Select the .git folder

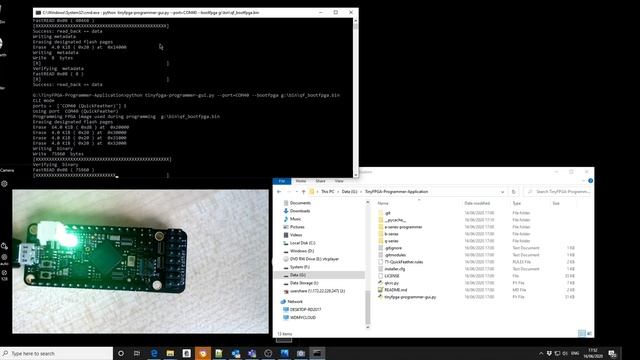point(388,213)
